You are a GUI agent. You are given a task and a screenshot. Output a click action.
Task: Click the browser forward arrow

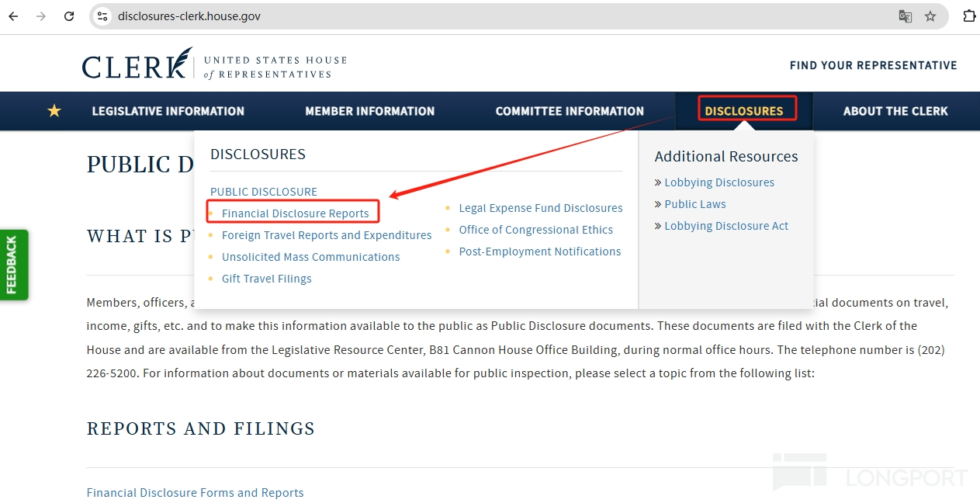click(41, 16)
